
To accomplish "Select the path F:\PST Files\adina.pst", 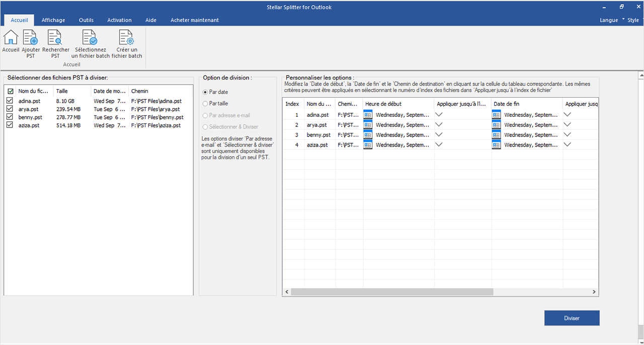I will [156, 101].
